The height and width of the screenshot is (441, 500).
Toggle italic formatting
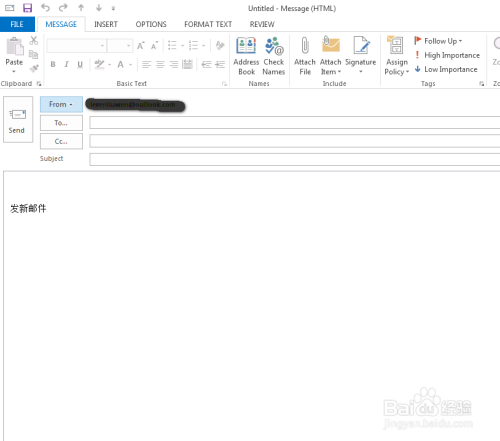[66, 64]
